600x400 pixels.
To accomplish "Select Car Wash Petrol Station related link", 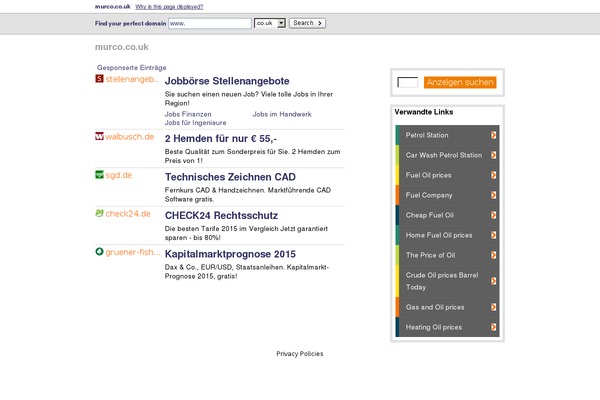I will point(443,156).
